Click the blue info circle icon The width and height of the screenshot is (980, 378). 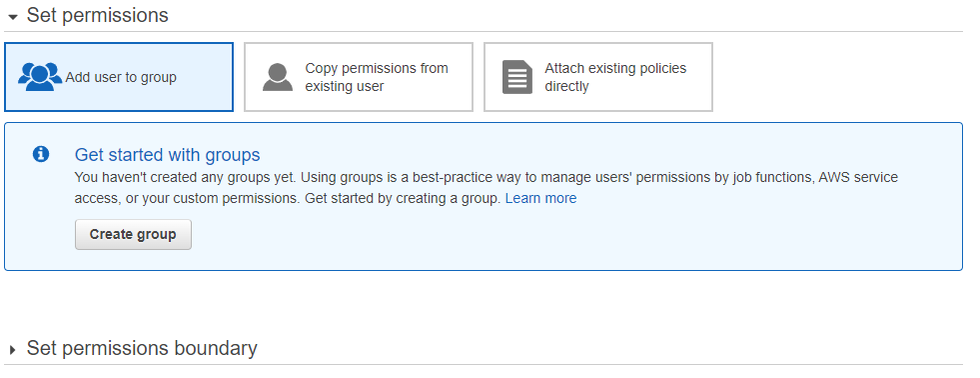pos(41,154)
